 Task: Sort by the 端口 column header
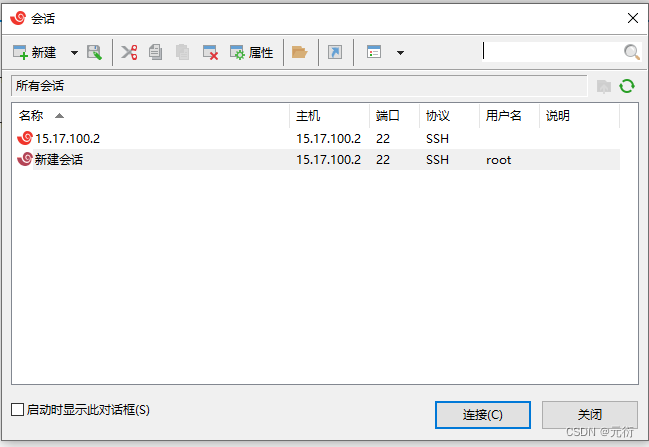(394, 115)
